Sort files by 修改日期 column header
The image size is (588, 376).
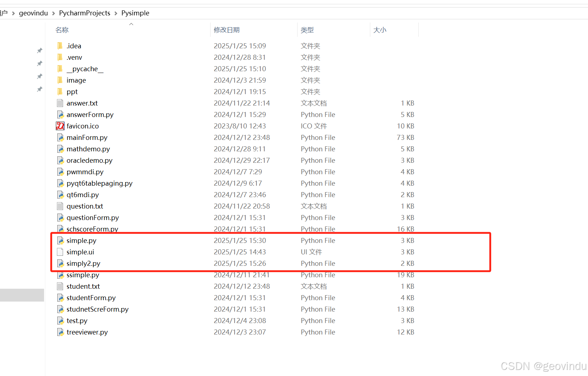coord(227,30)
